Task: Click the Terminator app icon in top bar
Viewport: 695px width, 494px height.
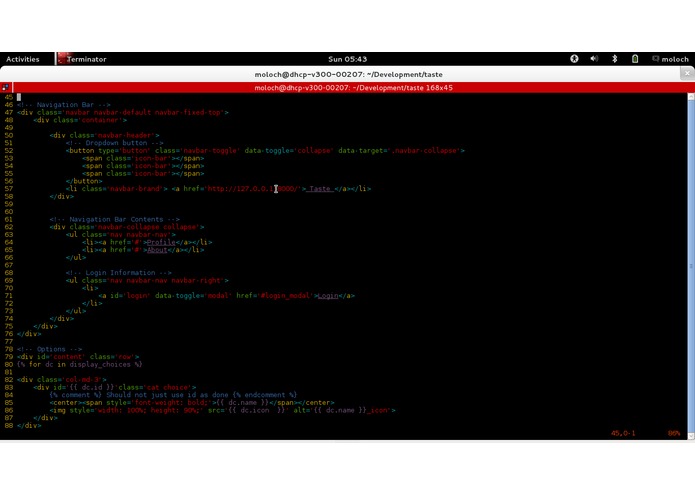Action: [x=62, y=58]
